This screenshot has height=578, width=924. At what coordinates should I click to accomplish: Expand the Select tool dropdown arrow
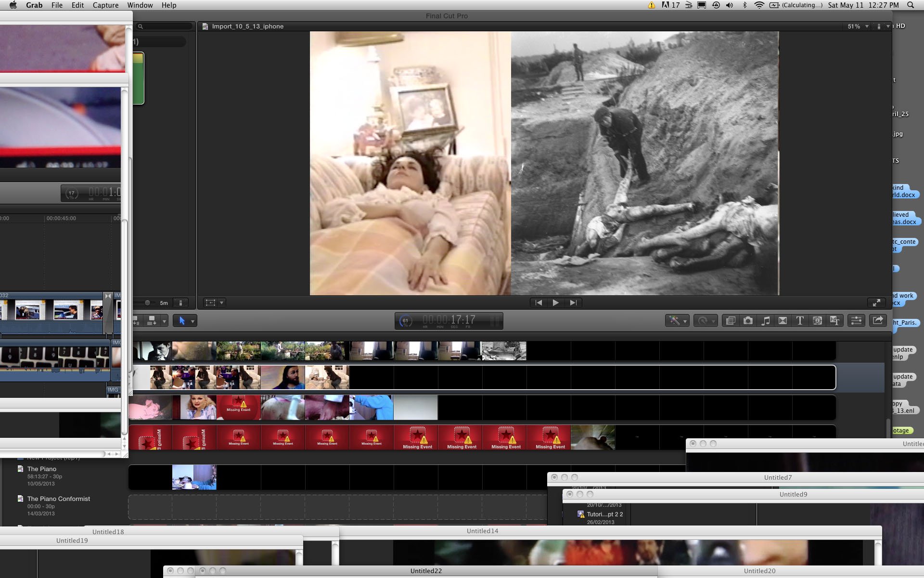(192, 321)
